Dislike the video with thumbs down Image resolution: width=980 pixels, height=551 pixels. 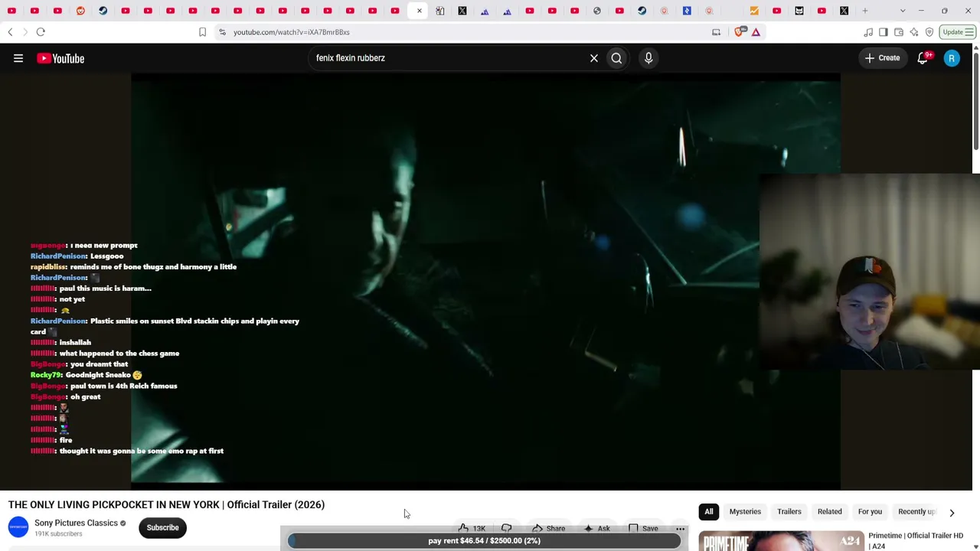(x=507, y=528)
